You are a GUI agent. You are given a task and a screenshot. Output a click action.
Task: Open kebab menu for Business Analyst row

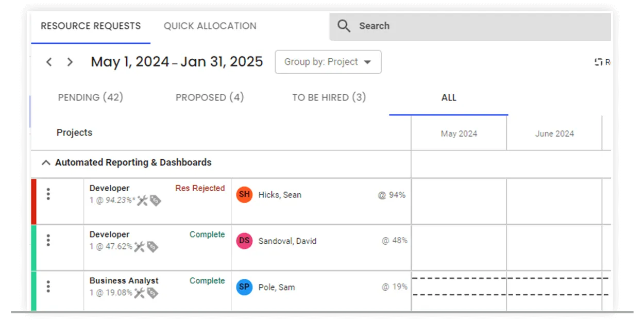(48, 287)
